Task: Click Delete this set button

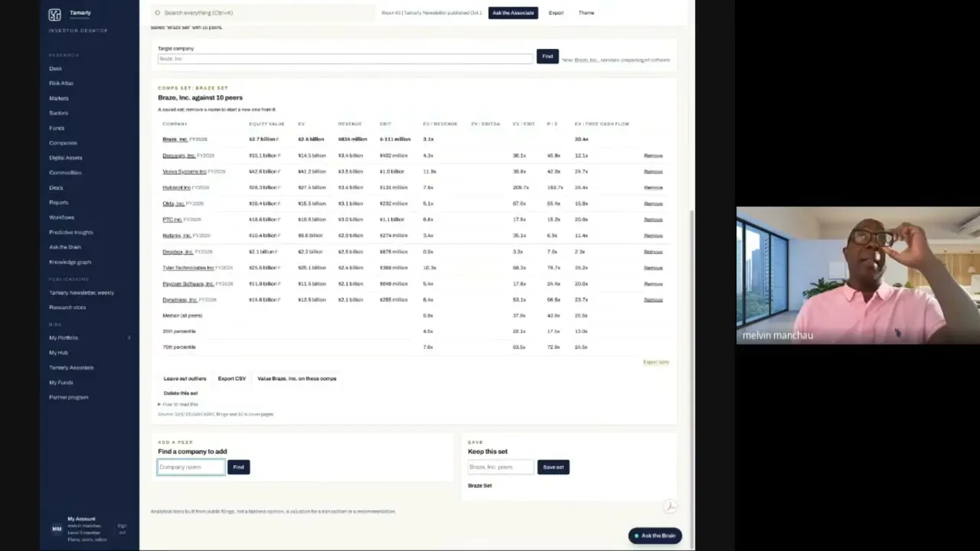Action: (x=181, y=393)
